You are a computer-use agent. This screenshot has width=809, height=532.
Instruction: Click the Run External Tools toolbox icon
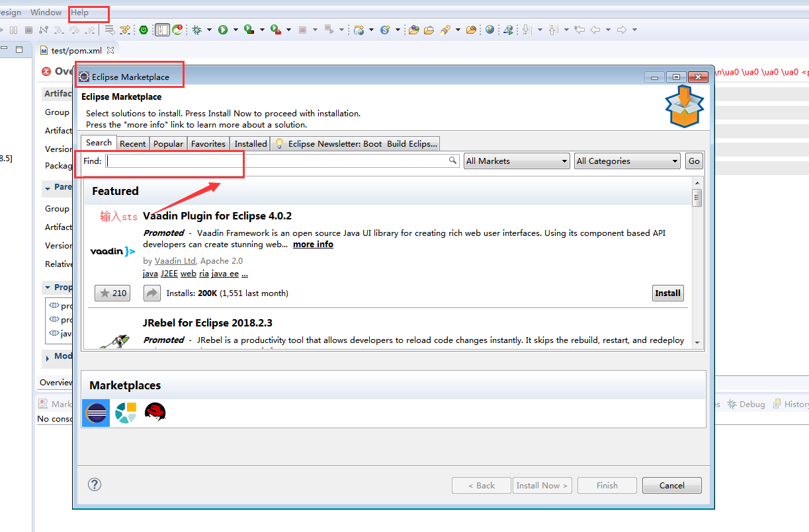tap(276, 30)
